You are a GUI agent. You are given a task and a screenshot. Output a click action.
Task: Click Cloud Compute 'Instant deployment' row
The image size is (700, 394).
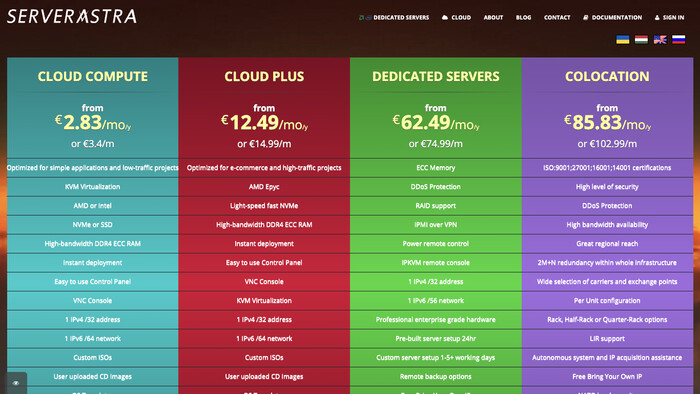[92, 263]
